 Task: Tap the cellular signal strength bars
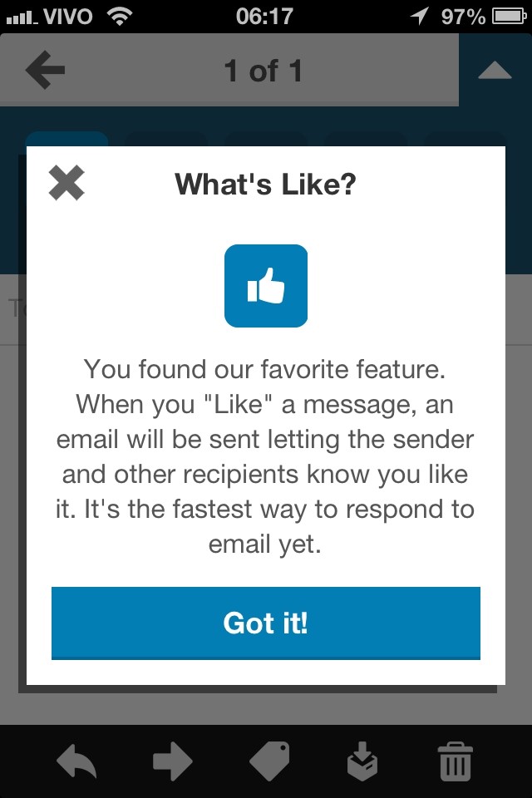(22, 18)
